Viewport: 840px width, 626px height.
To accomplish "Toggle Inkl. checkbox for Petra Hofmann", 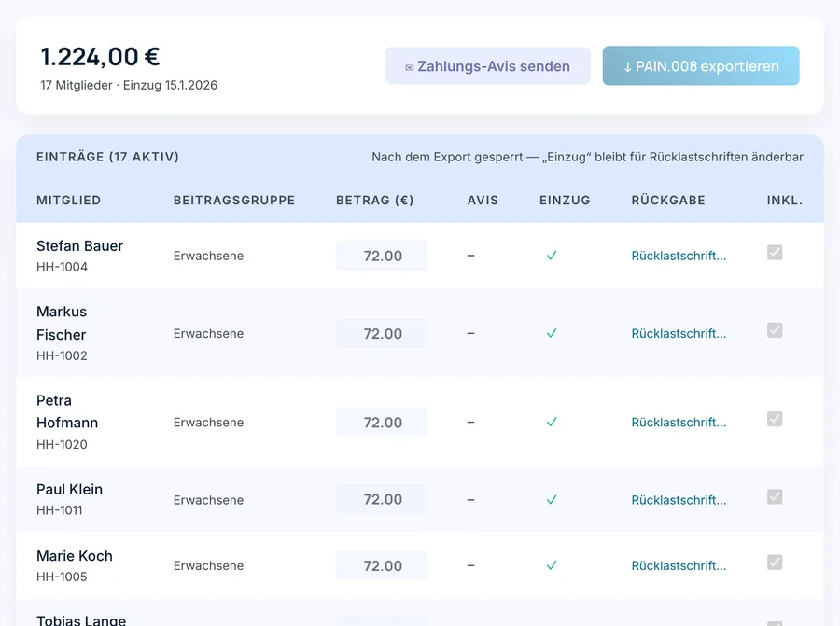I will coord(775,419).
